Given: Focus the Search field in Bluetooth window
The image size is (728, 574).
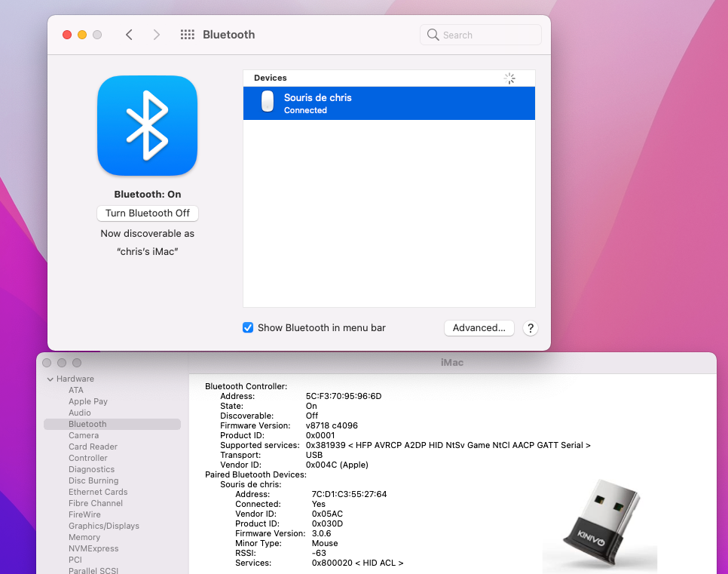Looking at the screenshot, I should coord(481,35).
